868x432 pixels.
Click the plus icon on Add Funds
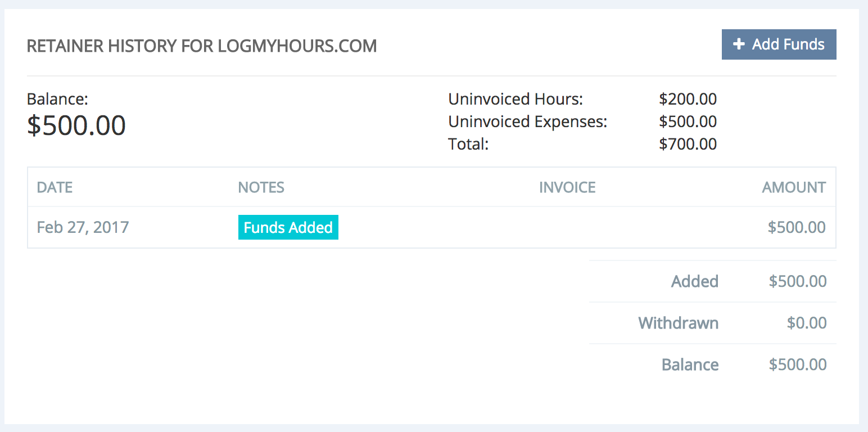[x=739, y=44]
